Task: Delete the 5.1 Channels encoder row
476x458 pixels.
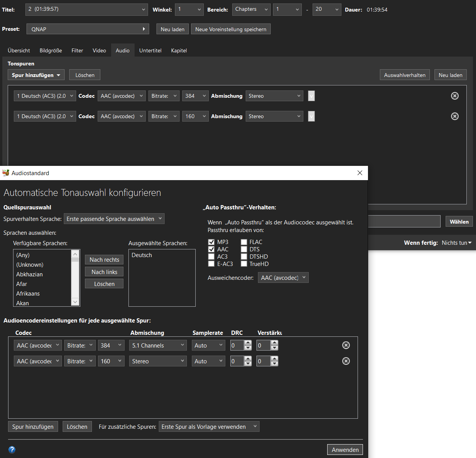Action: pos(346,345)
